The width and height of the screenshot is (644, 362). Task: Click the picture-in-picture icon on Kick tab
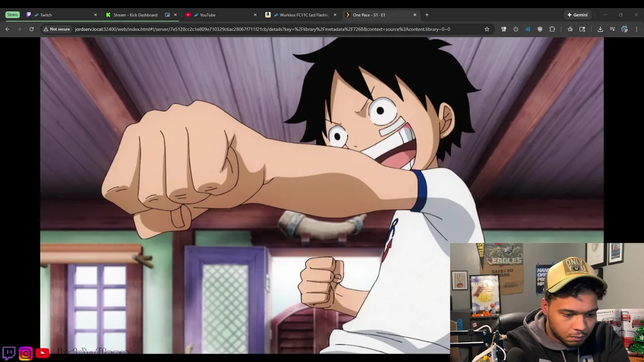(167, 15)
